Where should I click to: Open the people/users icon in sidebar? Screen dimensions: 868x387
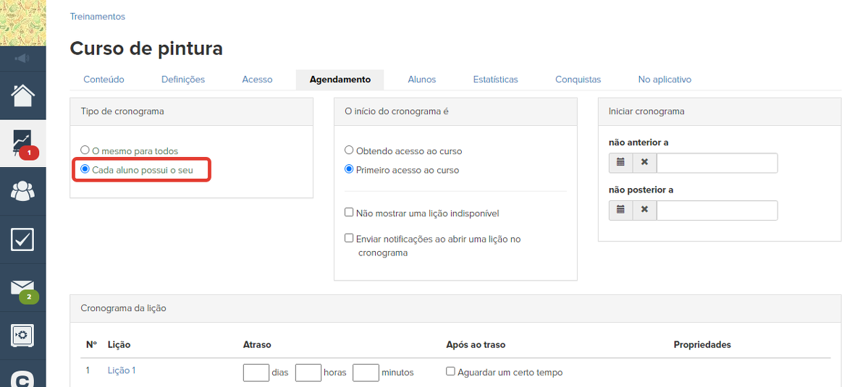(22, 191)
